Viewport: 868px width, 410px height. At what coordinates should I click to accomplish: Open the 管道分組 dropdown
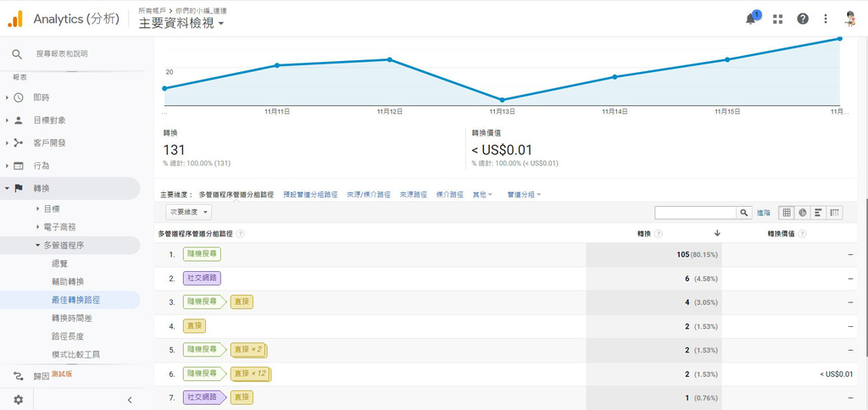tap(524, 195)
